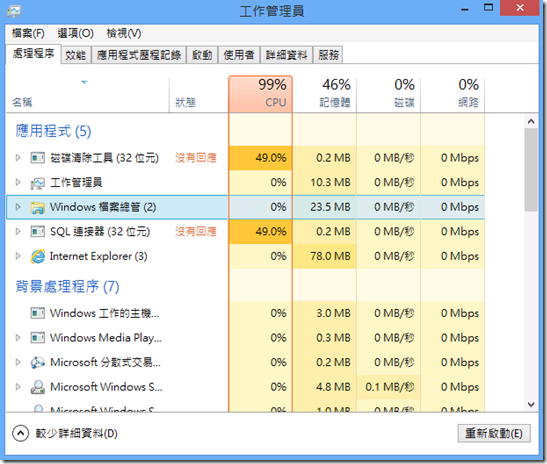
Task: Click the Task Manager title bar icon
Action: tap(14, 11)
